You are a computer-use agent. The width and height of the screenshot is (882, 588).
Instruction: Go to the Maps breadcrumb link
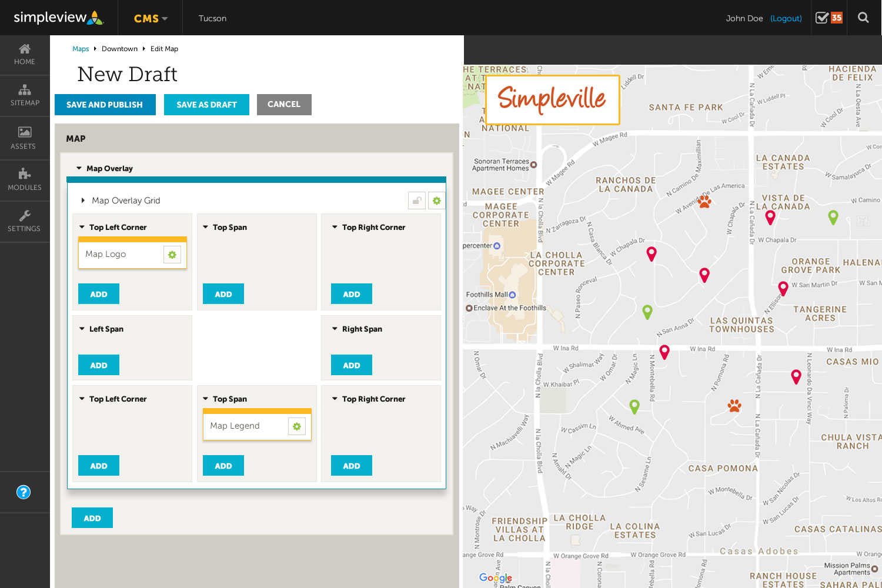tap(81, 49)
